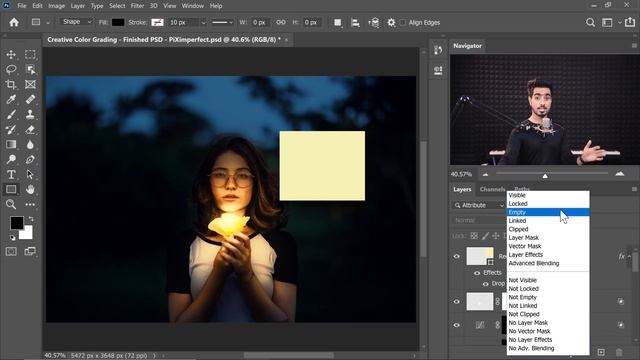Select the Object Selection tool
Screen dimensions: 640x360
tap(30, 69)
